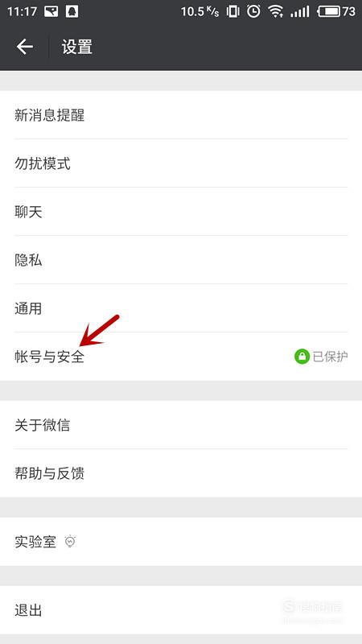Tap the cellular signal strength icon

pos(299,11)
